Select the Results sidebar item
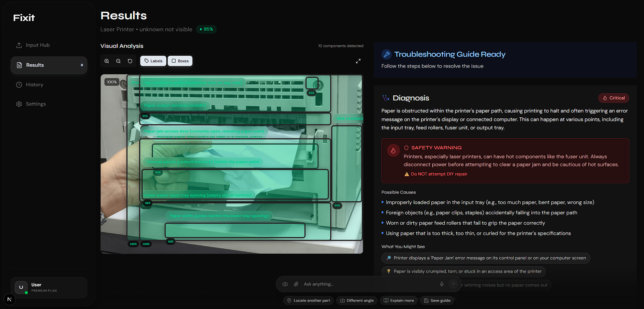 [49, 65]
